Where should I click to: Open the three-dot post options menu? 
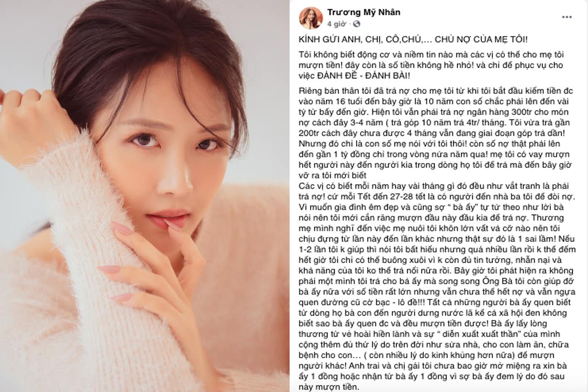pyautogui.click(x=567, y=17)
